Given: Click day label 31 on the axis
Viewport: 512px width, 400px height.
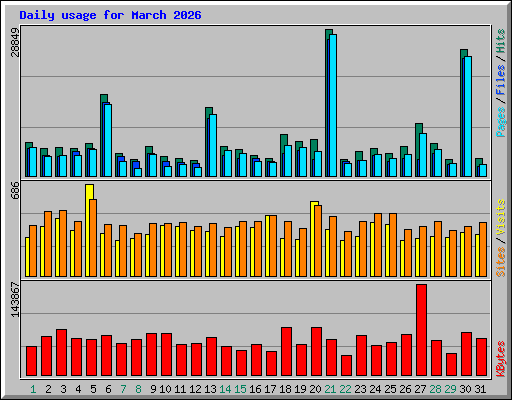Looking at the screenshot, I should (480, 389).
